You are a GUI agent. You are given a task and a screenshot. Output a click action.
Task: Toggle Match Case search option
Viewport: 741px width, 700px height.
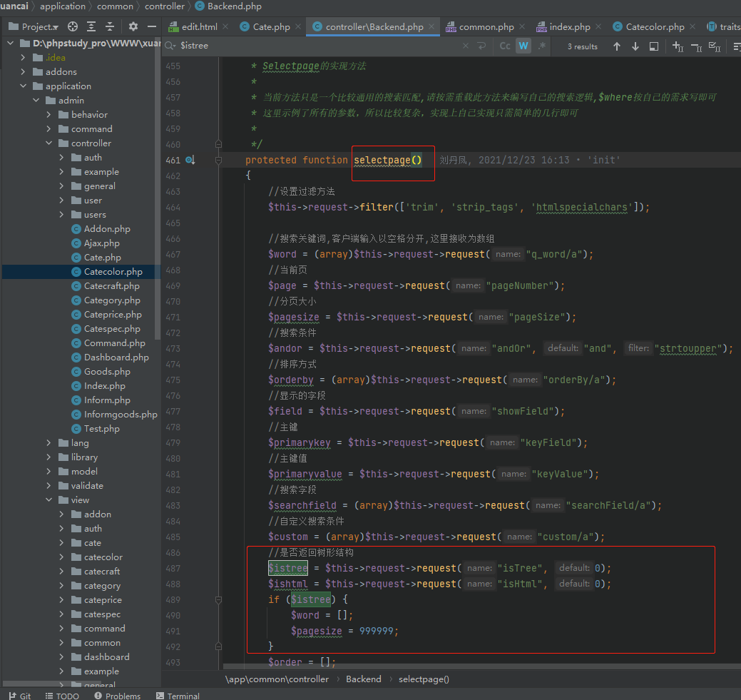tap(505, 46)
